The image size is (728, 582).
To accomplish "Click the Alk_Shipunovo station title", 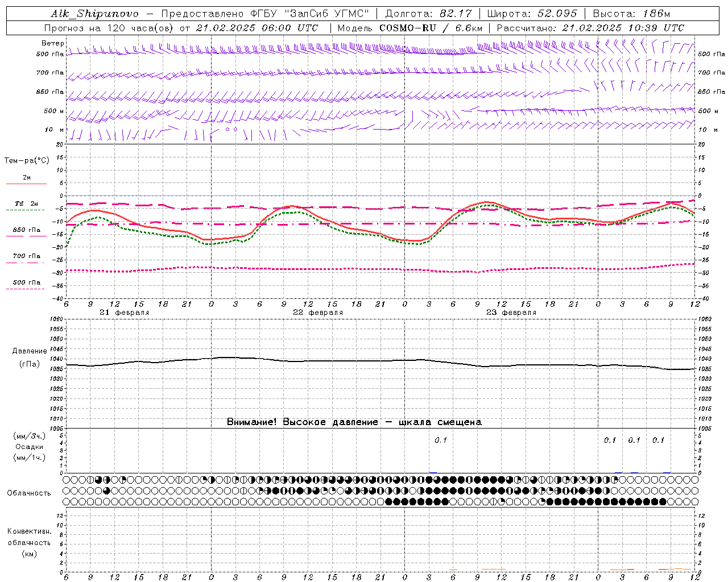I will click(x=94, y=14).
